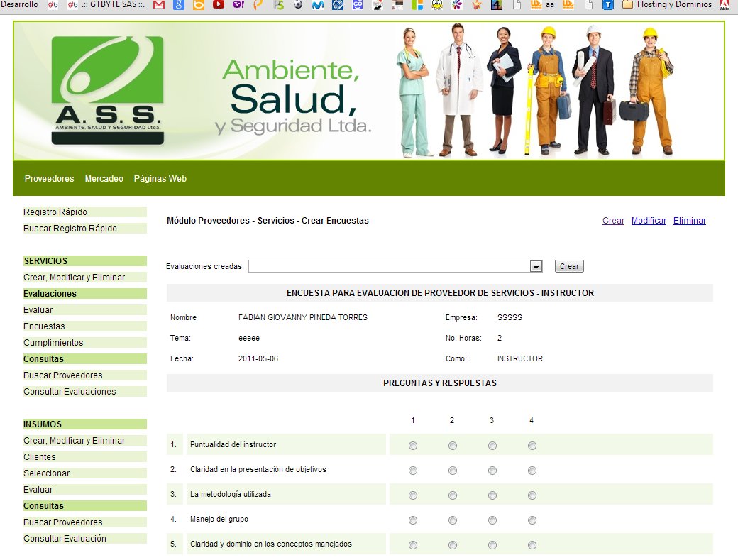Select rating 3 for La metodología utilizada
The image size is (738, 560).
coord(492,495)
